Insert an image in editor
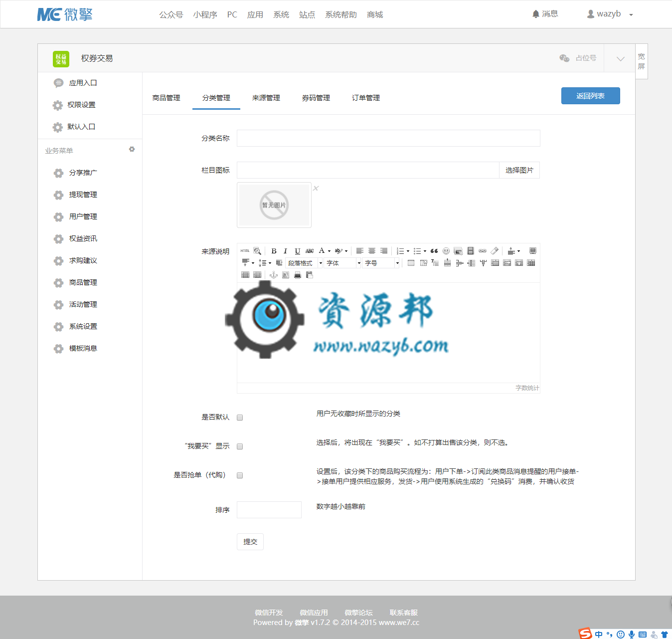Viewport: 672px width, 639px height. coord(458,251)
